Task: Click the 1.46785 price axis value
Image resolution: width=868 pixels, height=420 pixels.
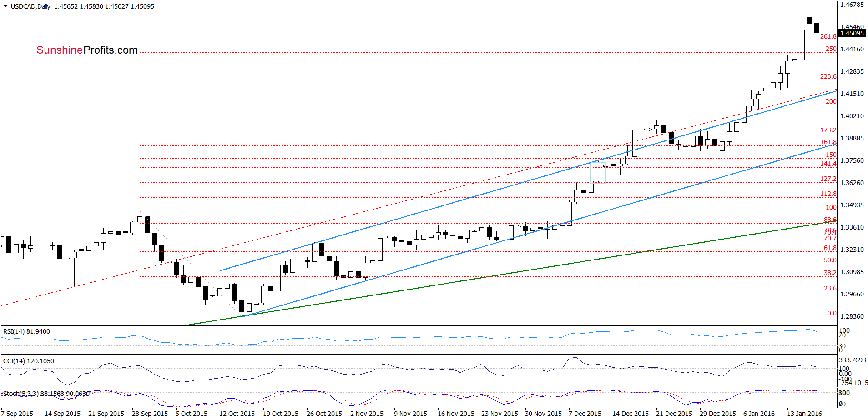Action: (x=852, y=5)
